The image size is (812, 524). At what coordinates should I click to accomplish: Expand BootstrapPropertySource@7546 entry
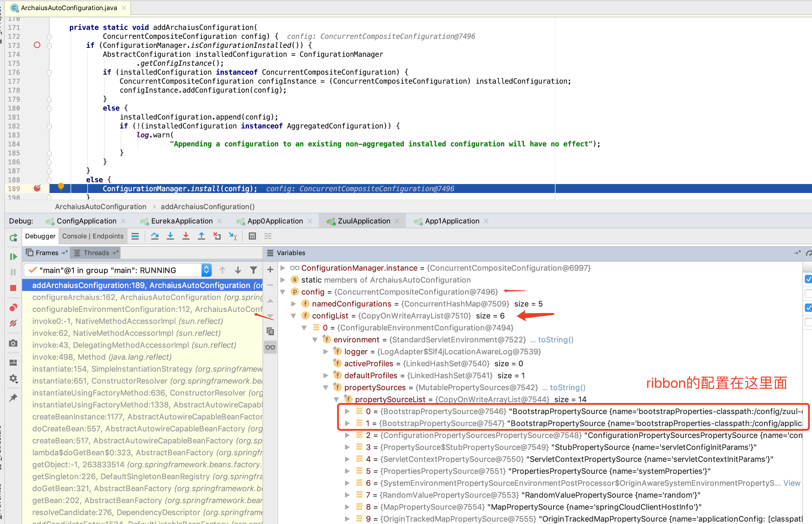click(347, 411)
